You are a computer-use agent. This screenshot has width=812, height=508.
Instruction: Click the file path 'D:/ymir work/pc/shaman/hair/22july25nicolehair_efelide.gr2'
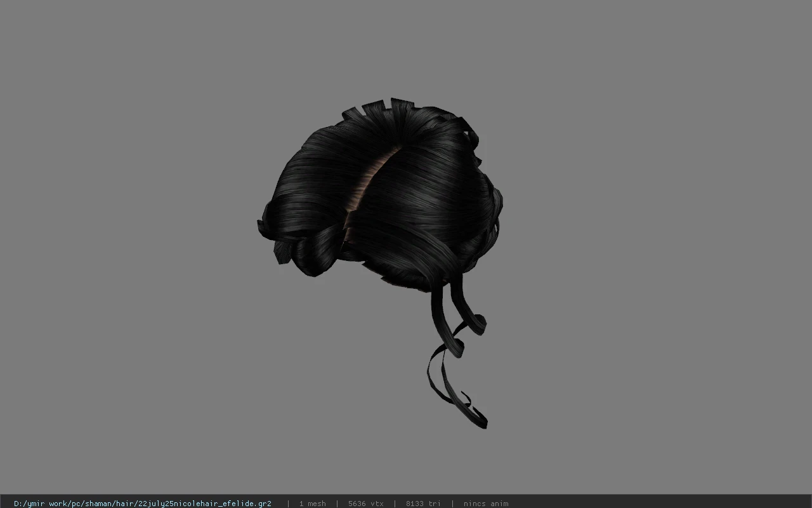[143, 504]
